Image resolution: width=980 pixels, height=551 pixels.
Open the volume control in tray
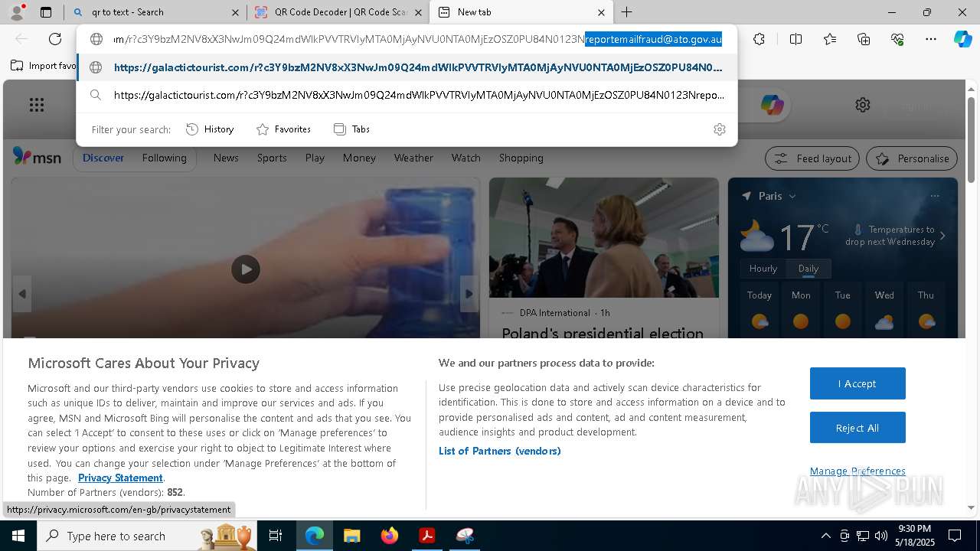[881, 536]
